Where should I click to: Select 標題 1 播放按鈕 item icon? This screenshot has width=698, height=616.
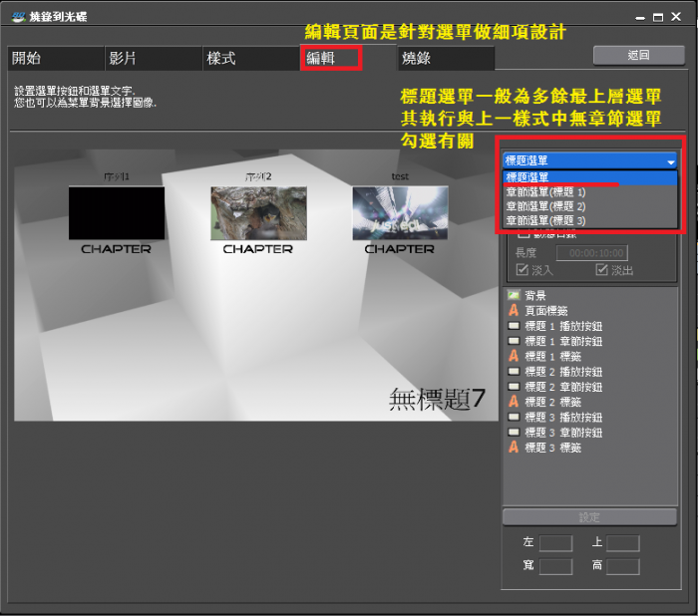click(514, 326)
